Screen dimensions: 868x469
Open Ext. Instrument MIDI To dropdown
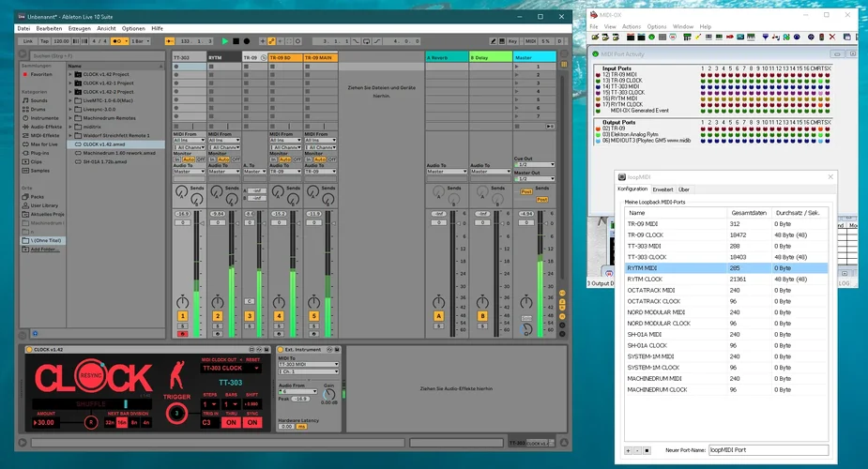pos(309,365)
